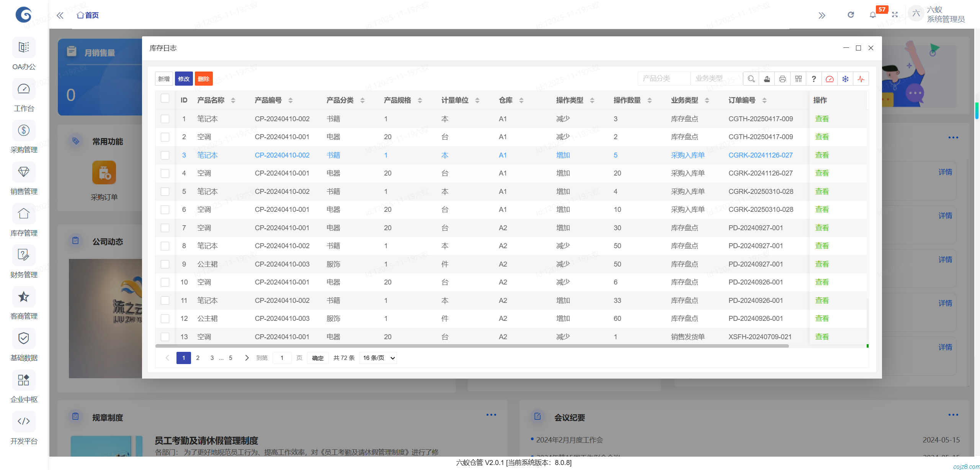Check the checkbox for row ID 7 空调
This screenshot has height=470, width=980.
165,228
